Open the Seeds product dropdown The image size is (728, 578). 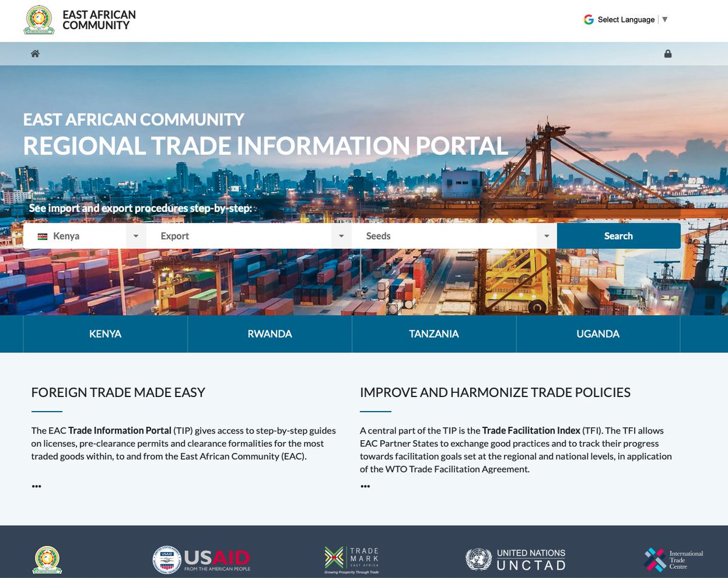coord(547,236)
